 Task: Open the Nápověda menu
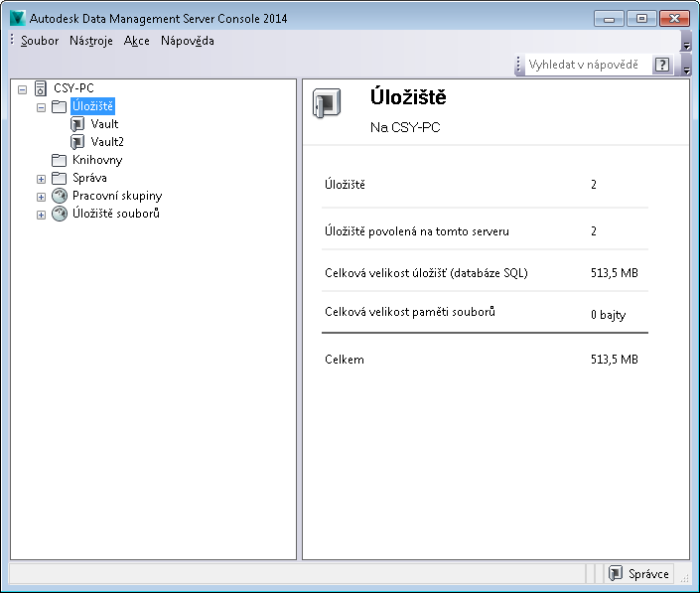coord(188,41)
